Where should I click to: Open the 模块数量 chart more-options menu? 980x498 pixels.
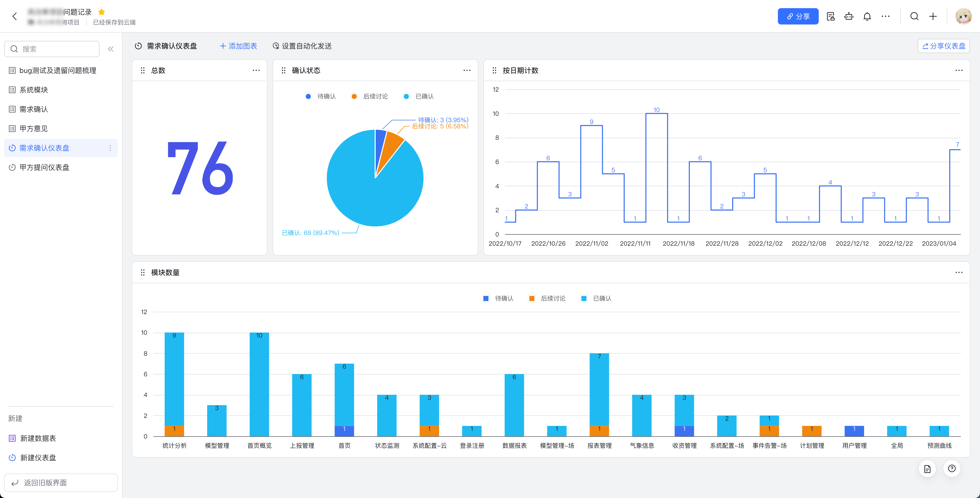959,272
